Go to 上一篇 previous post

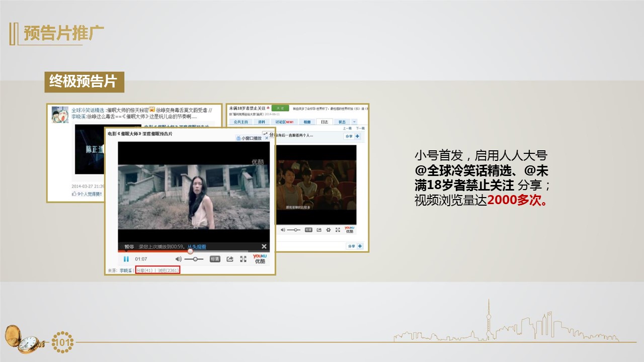coord(347,128)
